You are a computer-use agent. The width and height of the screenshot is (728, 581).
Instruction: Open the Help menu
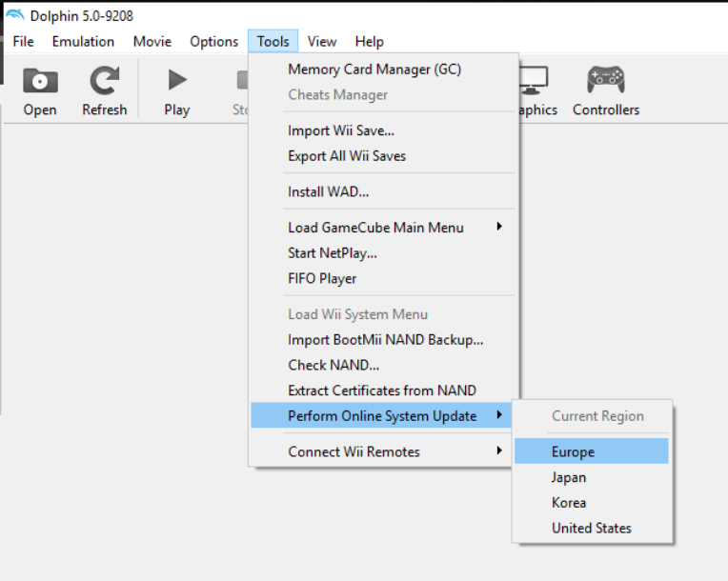coord(369,41)
